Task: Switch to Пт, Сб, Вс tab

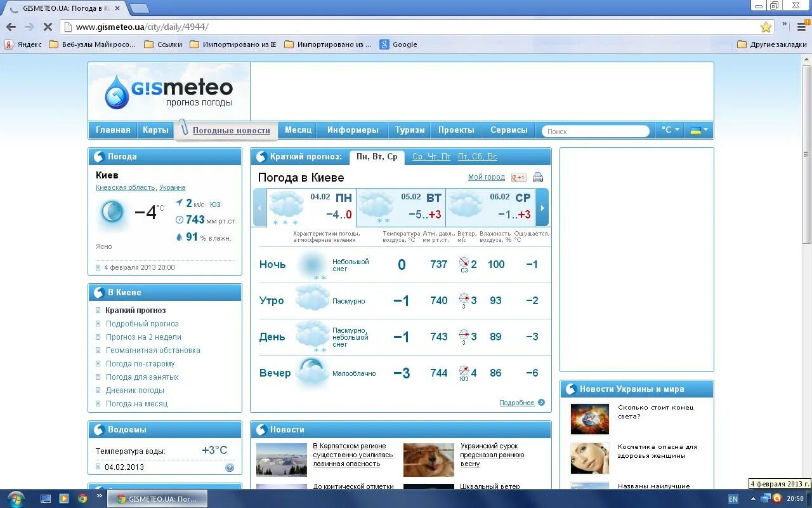Action: (478, 157)
